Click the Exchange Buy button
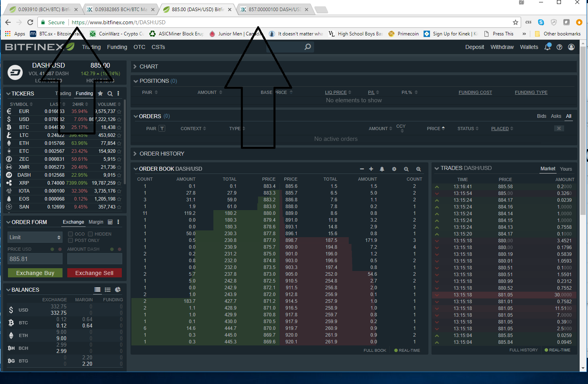Image resolution: width=588 pixels, height=384 pixels. pyautogui.click(x=35, y=273)
